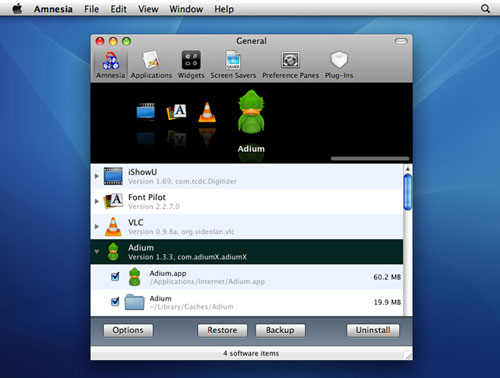Click the Uninstall button
The width and height of the screenshot is (500, 378).
pyautogui.click(x=373, y=330)
